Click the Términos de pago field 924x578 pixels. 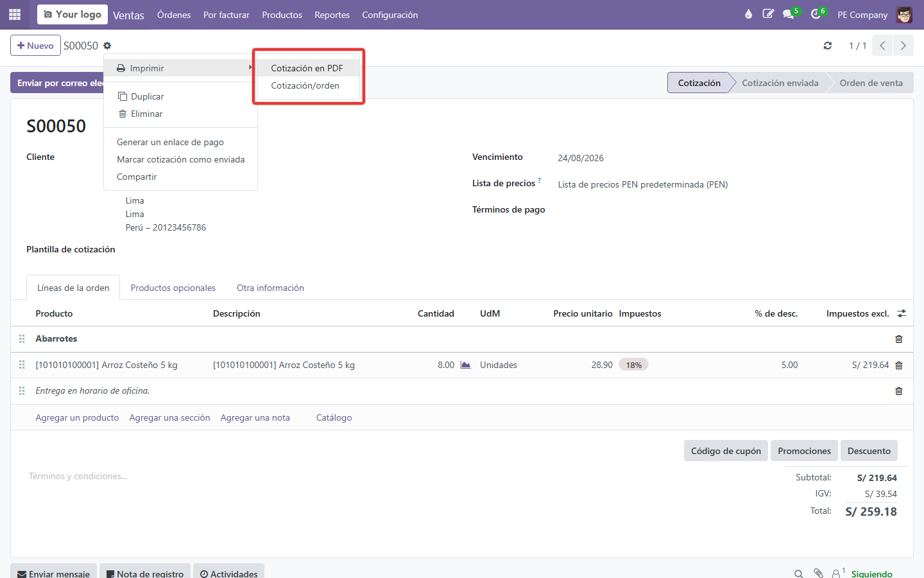(x=728, y=210)
